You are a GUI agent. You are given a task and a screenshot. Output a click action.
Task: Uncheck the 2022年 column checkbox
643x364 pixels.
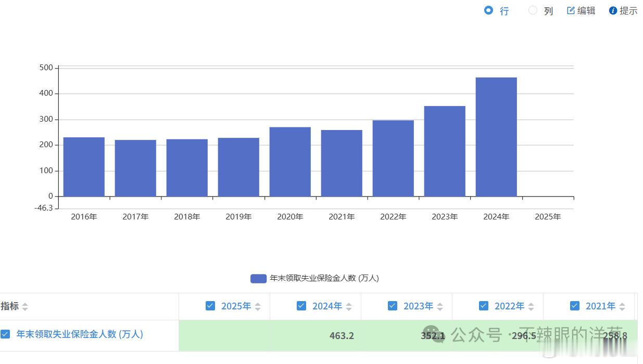point(484,306)
